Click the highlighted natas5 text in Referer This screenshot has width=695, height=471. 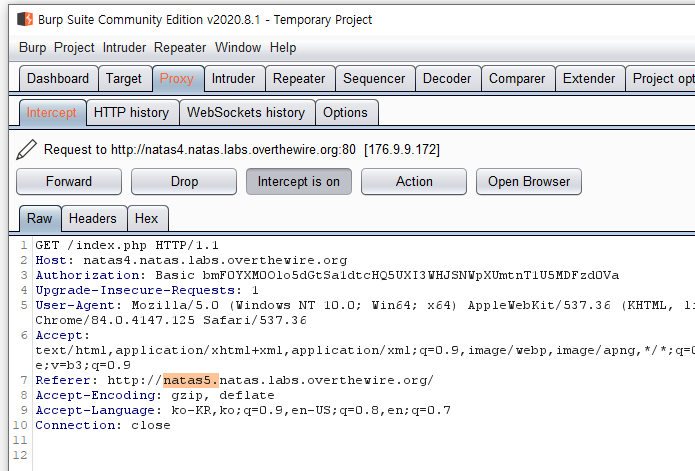point(191,380)
